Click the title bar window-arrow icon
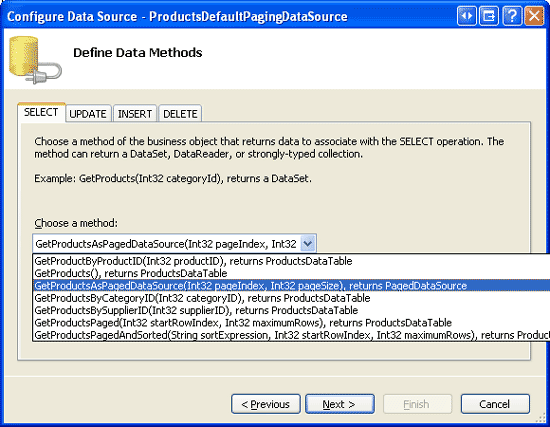550x427 pixels. point(489,16)
